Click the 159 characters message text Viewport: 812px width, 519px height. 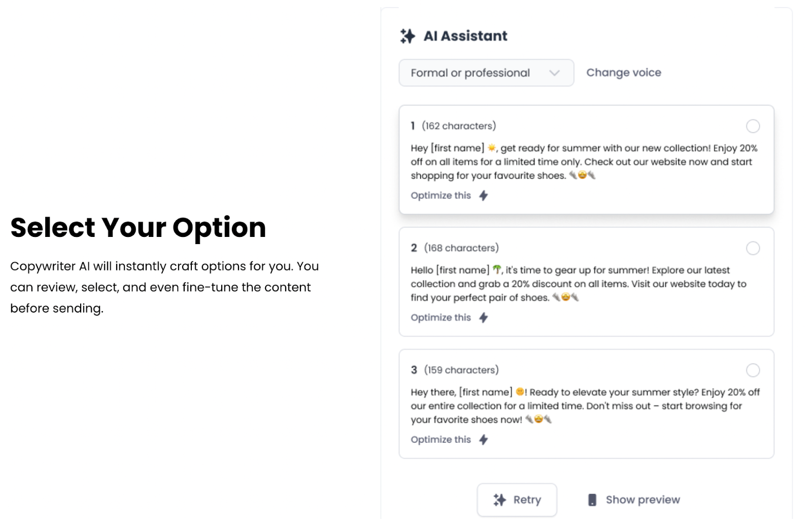(584, 406)
